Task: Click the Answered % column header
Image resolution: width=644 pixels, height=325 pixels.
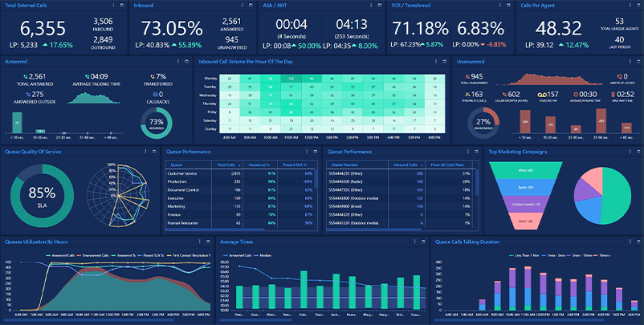Action: click(x=259, y=165)
